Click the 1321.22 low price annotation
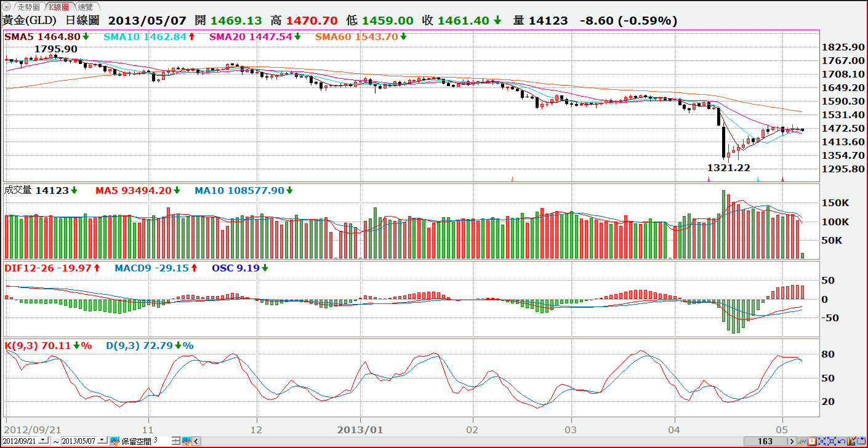This screenshot has width=868, height=448. tap(729, 167)
